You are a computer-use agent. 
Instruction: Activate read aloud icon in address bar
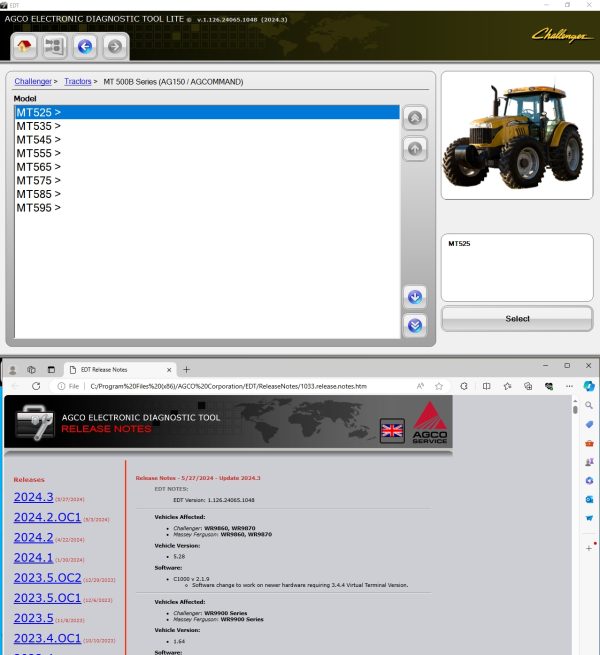420,386
